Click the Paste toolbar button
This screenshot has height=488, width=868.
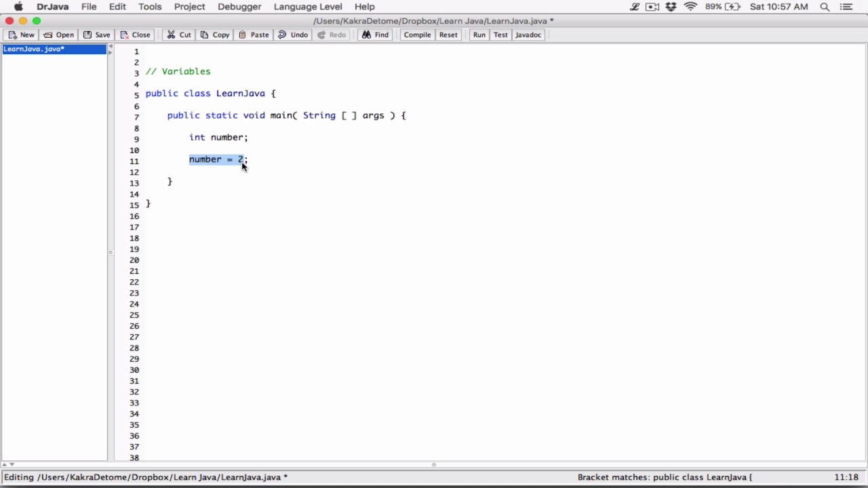point(254,35)
